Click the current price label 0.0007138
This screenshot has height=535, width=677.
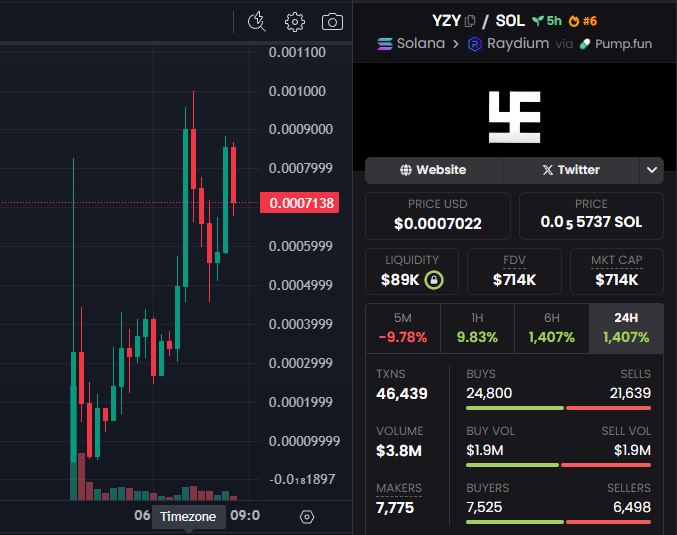[x=299, y=203]
